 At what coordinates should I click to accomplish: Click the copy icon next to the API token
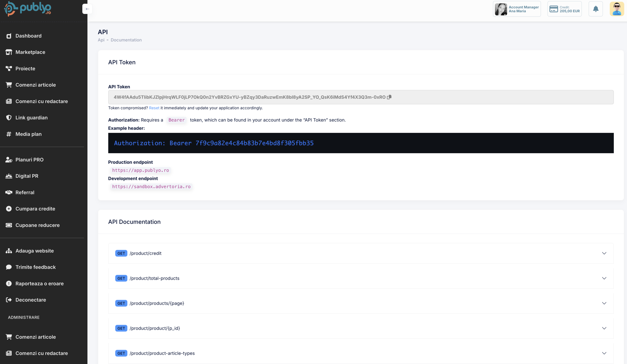tap(389, 97)
